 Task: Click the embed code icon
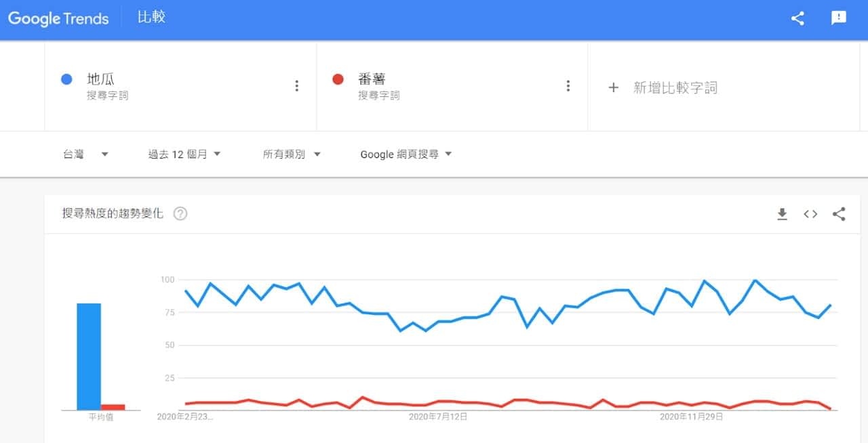[x=810, y=214]
